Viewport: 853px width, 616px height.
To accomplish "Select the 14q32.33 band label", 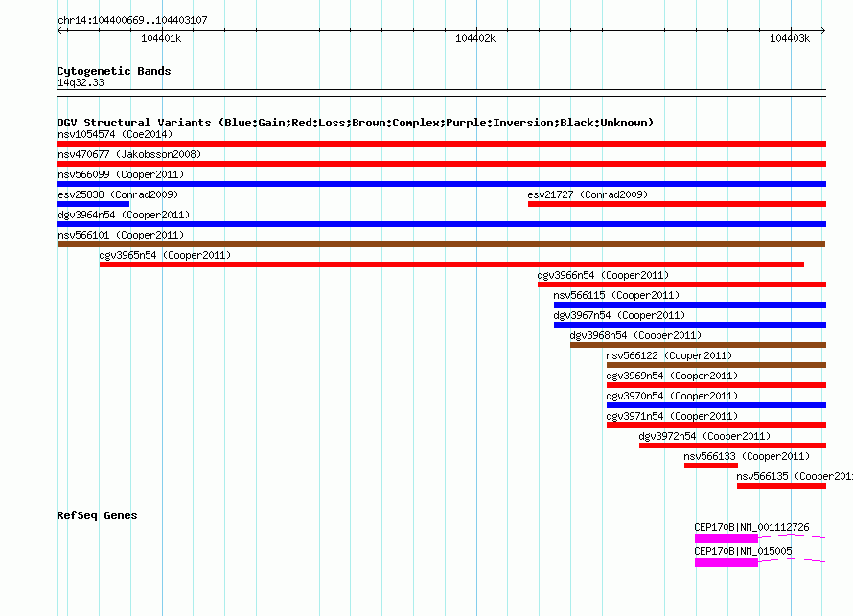I will click(81, 82).
